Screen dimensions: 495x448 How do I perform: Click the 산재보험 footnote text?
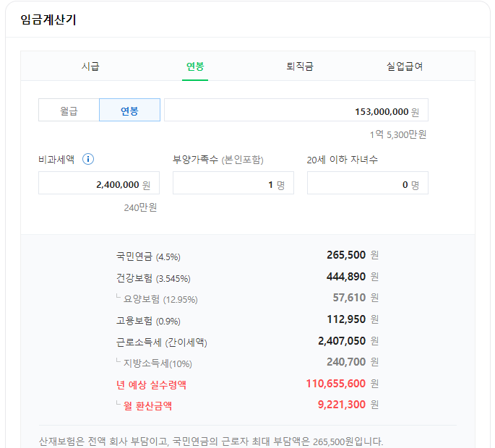211,441
